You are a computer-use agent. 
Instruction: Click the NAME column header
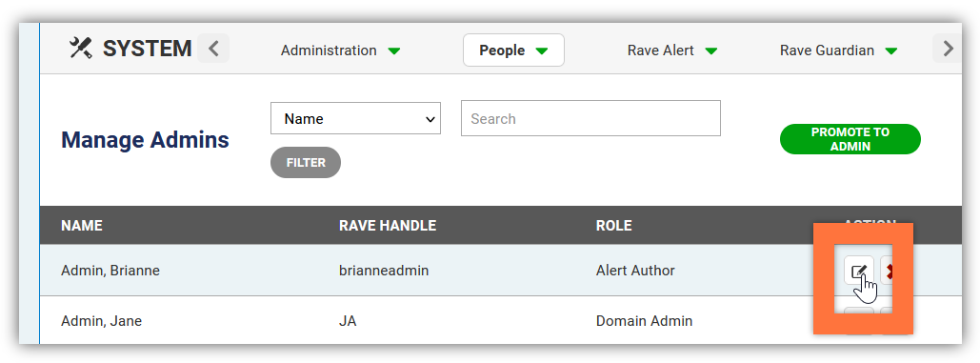82,226
